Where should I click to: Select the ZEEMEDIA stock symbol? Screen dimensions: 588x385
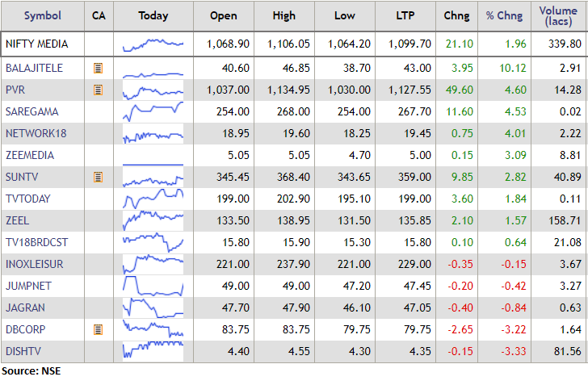pyautogui.click(x=31, y=155)
